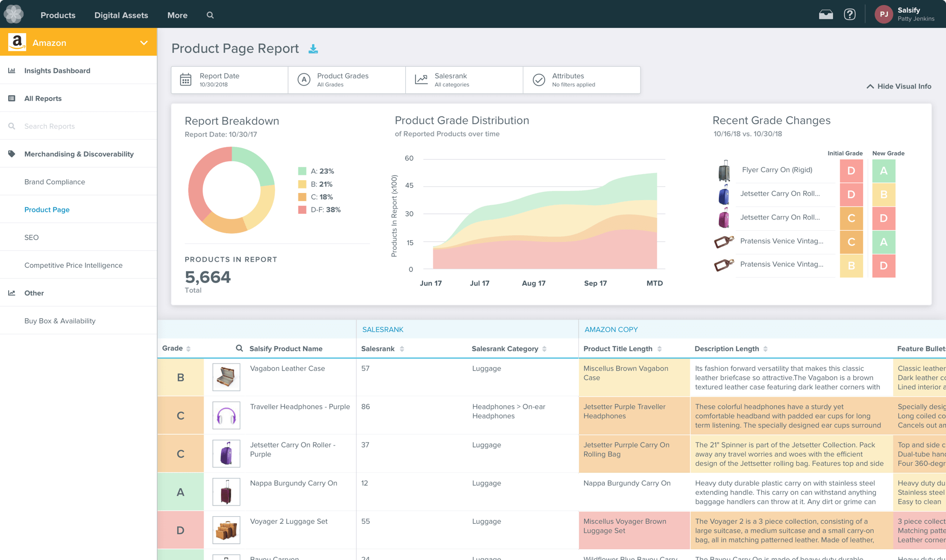
Task: Click the green A grade legend swatch
Action: click(302, 171)
